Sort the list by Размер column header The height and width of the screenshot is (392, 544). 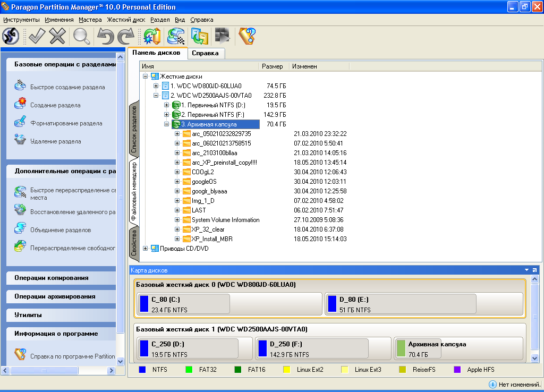[x=273, y=66]
